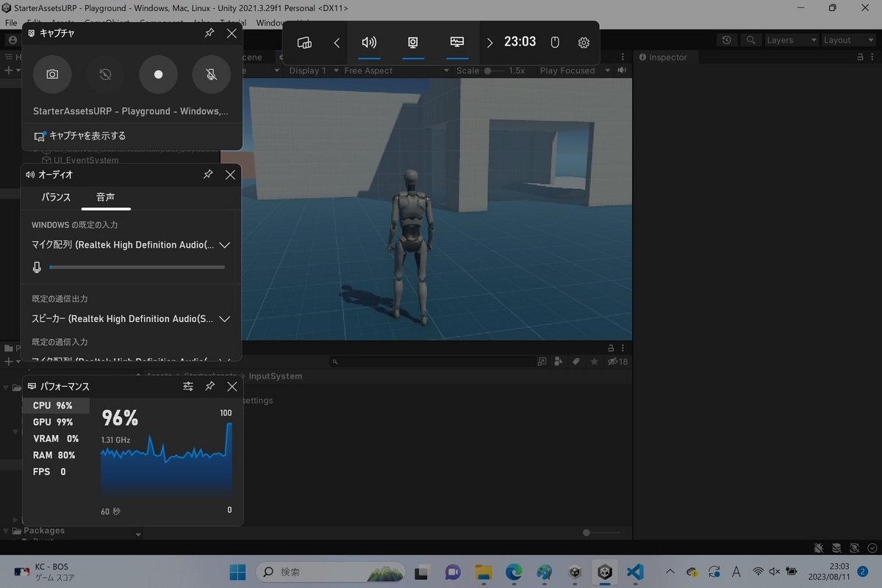This screenshot has height=588, width=882.
Task: Take a screenshot with the camera button
Action: click(x=52, y=74)
